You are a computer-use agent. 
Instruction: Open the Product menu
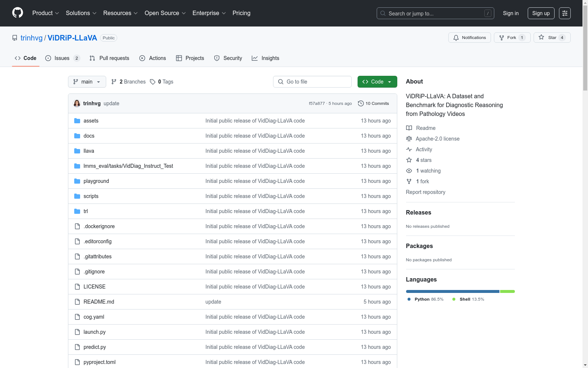(x=46, y=13)
